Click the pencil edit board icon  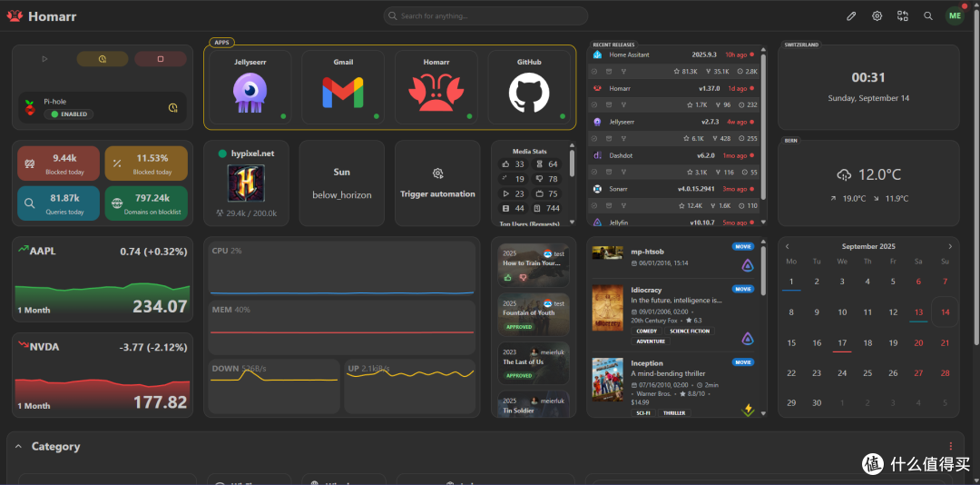click(851, 16)
